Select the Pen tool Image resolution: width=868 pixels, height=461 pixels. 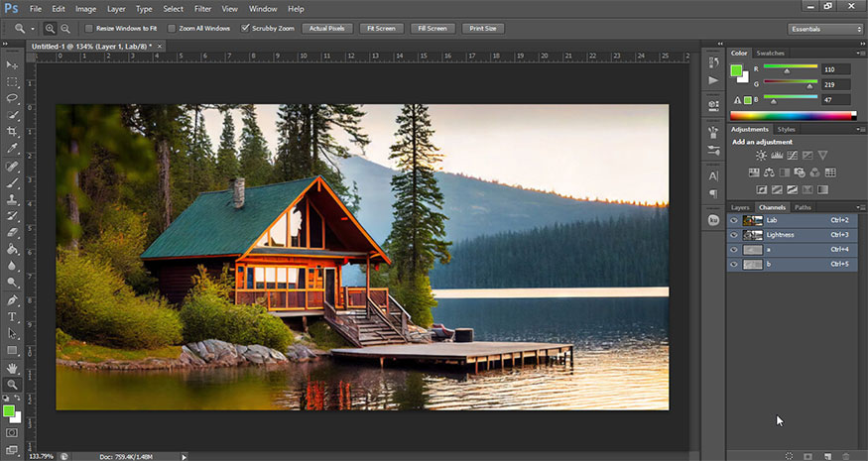pyautogui.click(x=13, y=299)
